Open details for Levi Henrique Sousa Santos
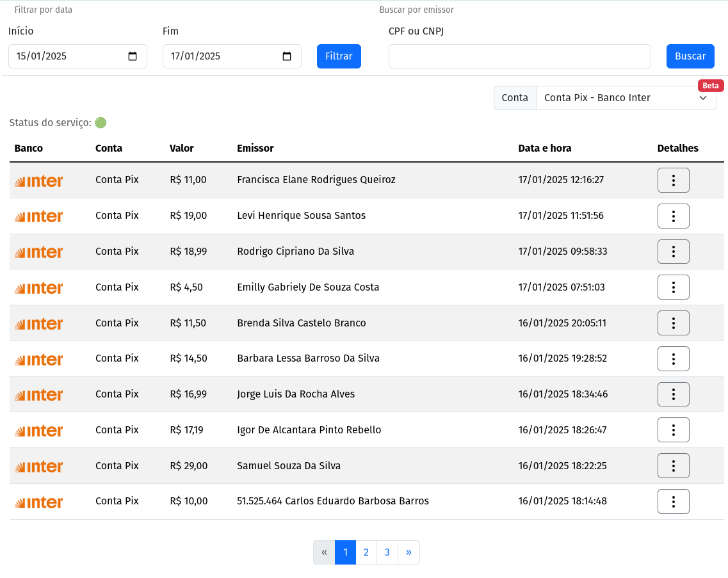This screenshot has height=578, width=728. pos(673,216)
